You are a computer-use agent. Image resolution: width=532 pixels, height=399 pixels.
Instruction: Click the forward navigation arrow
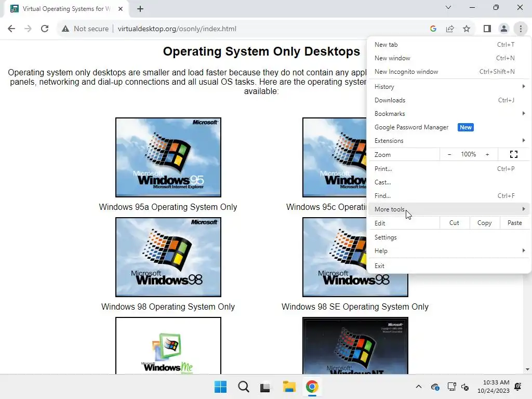[x=28, y=29]
